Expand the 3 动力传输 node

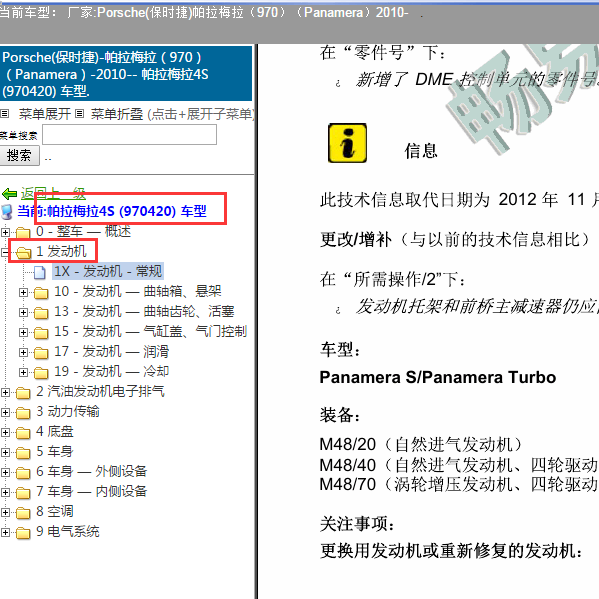point(5,412)
